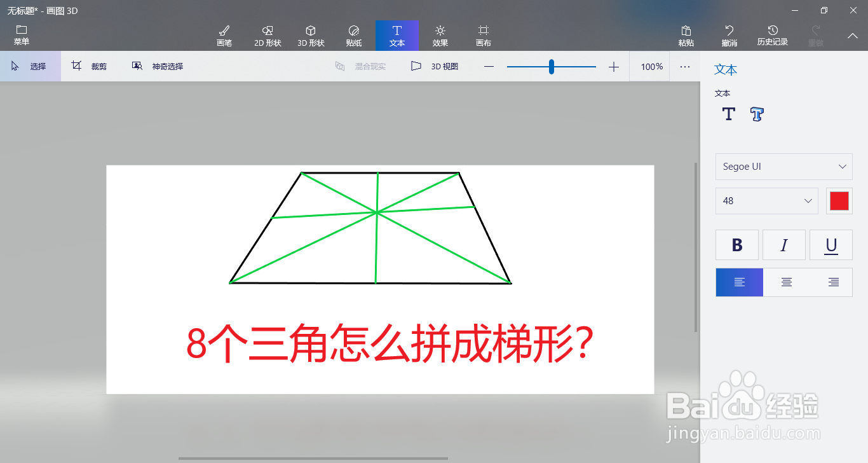Image resolution: width=868 pixels, height=463 pixels.
Task: Select the Crop tool
Action: point(89,66)
